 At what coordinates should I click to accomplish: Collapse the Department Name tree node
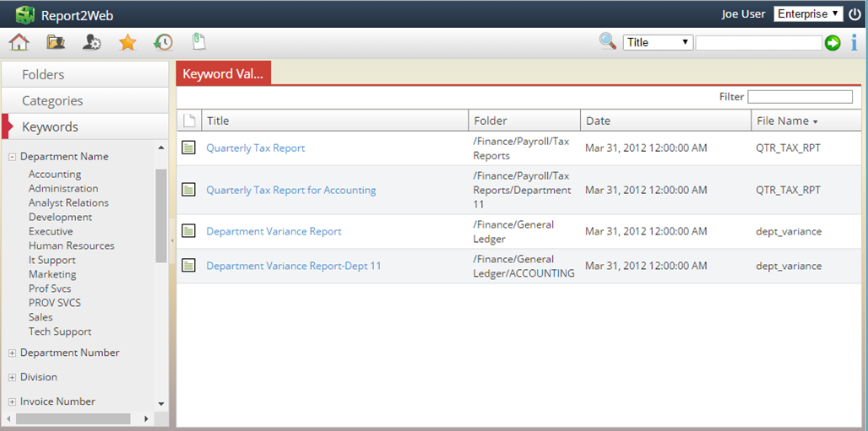click(13, 157)
